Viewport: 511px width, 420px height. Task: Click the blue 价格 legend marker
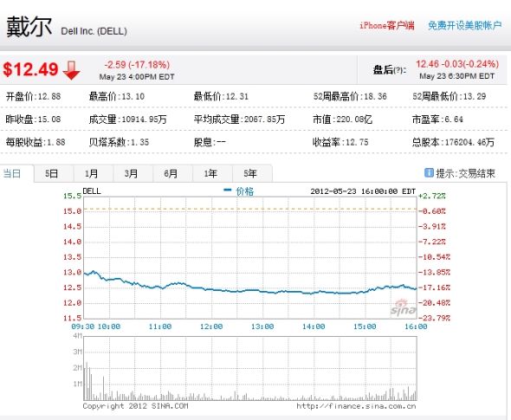click(x=228, y=190)
